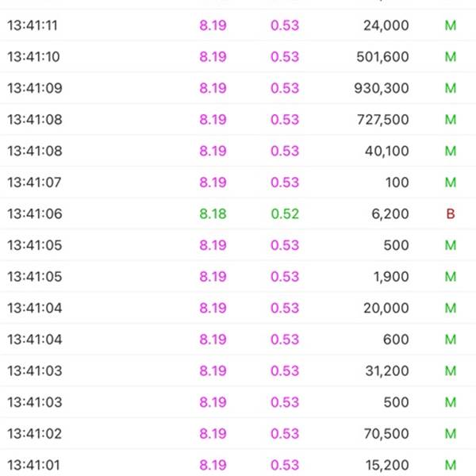Click the 20,000 volume cell
This screenshot has height=476, width=476.
coord(386,308)
